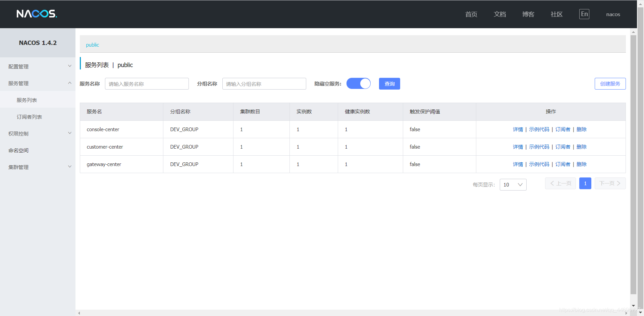
Task: Open 命名空间 in the sidebar
Action: point(38,150)
